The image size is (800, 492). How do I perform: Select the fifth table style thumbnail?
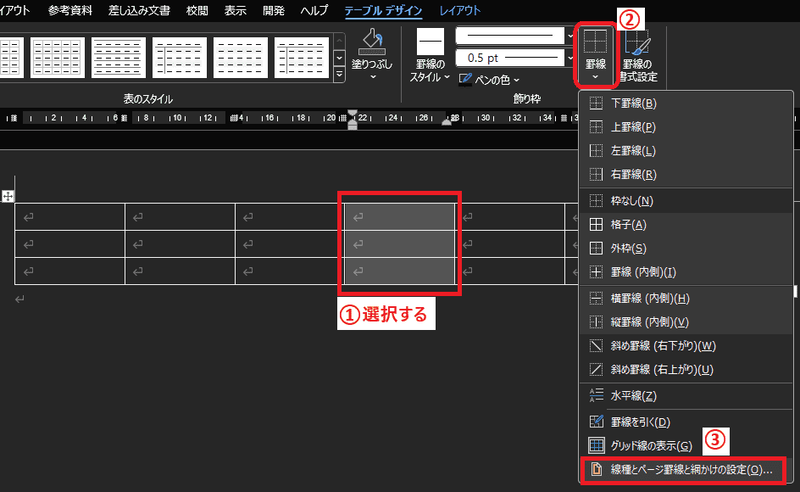(240, 57)
